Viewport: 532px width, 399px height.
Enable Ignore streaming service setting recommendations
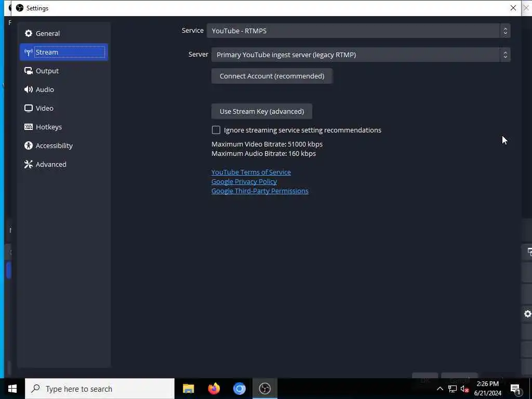[x=216, y=130]
